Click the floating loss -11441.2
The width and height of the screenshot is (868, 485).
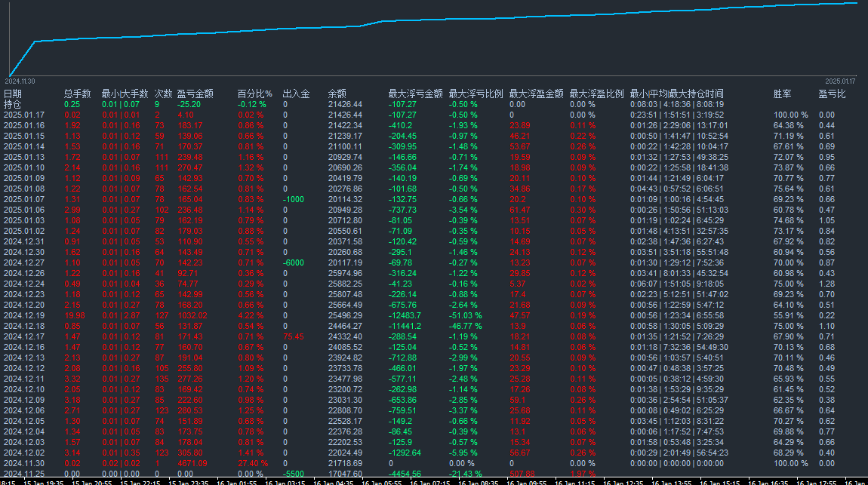coord(405,327)
